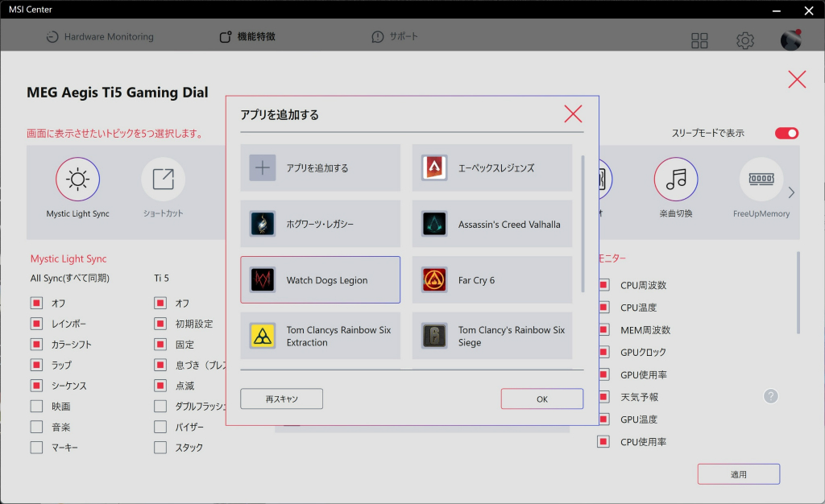Click the 楽曲切換 music note icon

pos(676,180)
